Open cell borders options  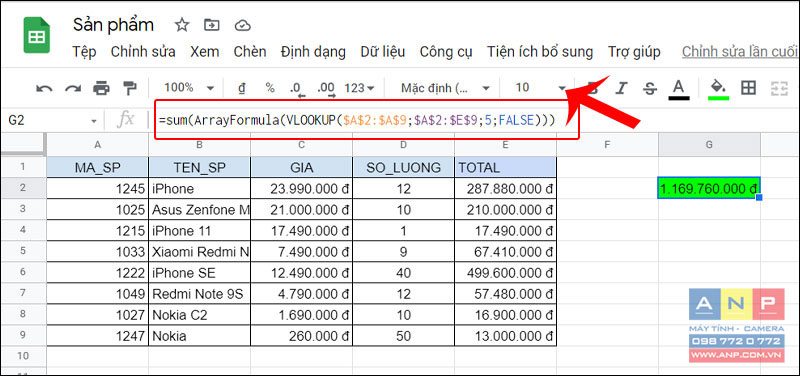coord(748,88)
